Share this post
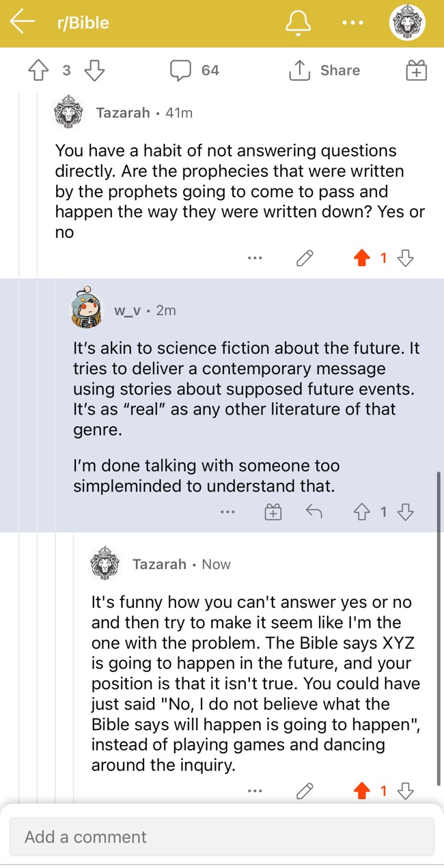The image size is (444, 868). point(325,70)
